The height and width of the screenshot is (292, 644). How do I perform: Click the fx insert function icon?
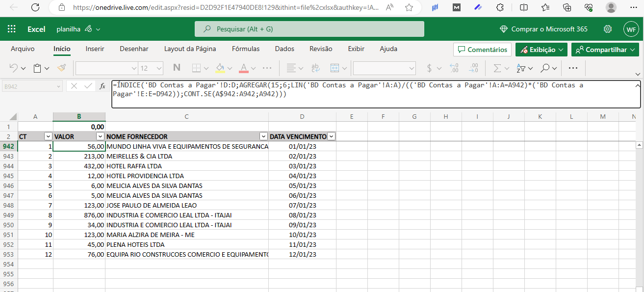103,86
